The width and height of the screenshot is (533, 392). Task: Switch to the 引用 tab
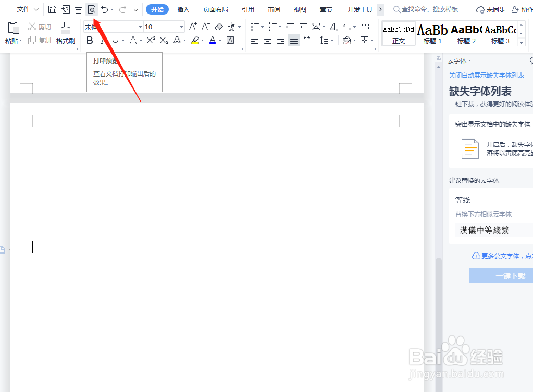click(248, 9)
